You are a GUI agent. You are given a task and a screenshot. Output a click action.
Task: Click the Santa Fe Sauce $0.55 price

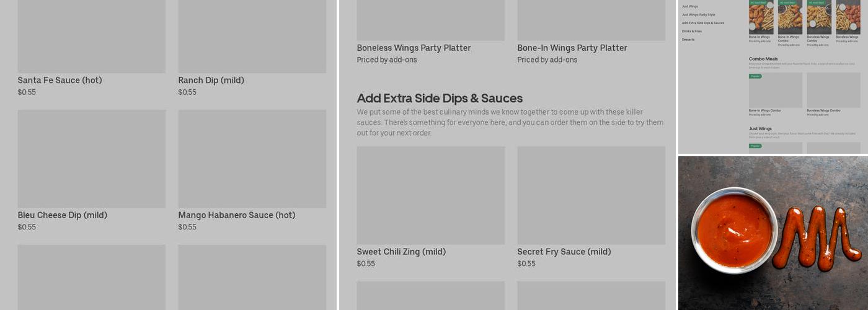(x=27, y=92)
